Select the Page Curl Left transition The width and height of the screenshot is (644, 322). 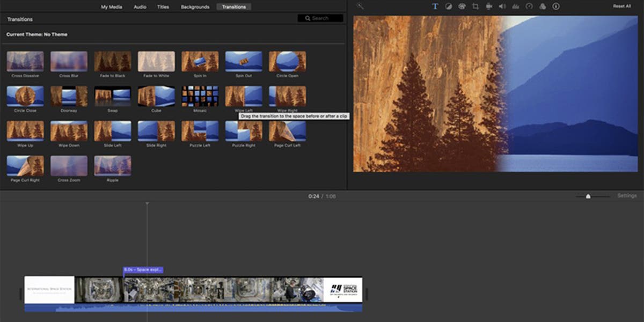point(288,134)
